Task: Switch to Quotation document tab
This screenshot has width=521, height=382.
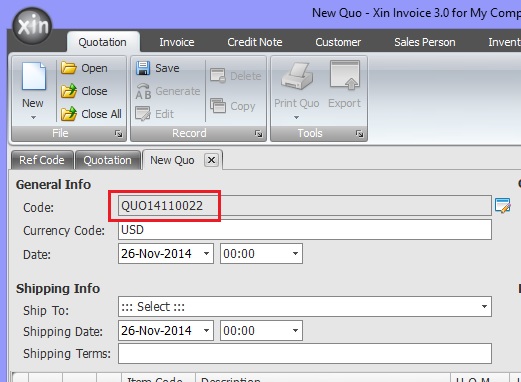Action: pyautogui.click(x=107, y=160)
